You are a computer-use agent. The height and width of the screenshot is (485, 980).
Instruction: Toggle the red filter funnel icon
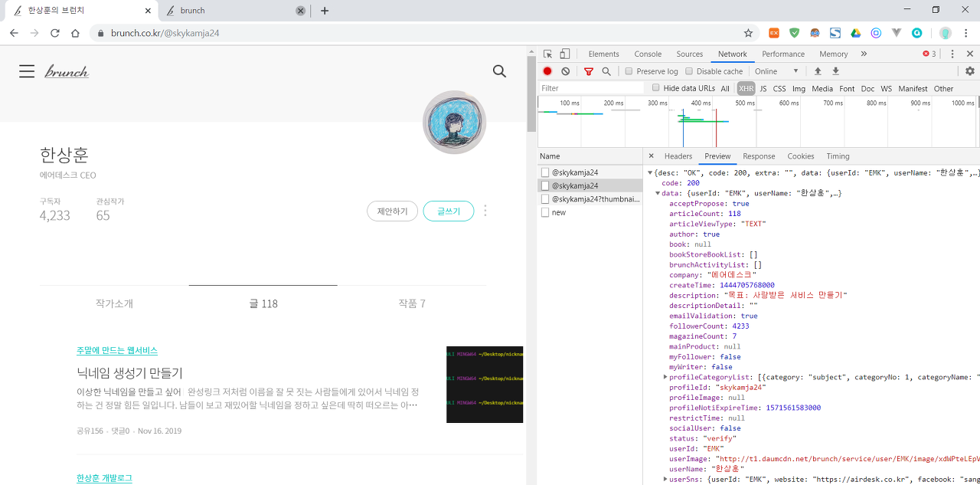tap(589, 71)
